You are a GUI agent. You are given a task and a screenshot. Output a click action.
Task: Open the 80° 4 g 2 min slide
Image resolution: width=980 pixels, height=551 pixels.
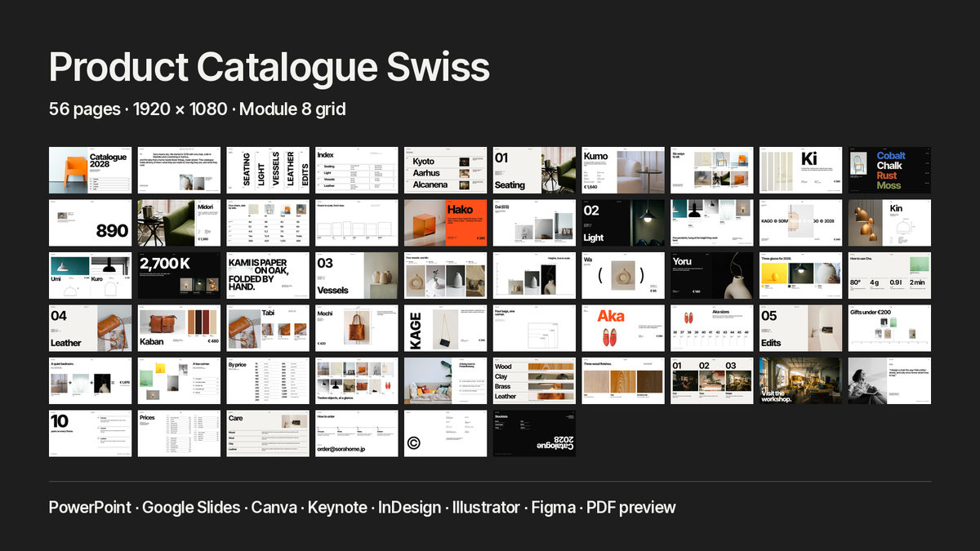889,275
